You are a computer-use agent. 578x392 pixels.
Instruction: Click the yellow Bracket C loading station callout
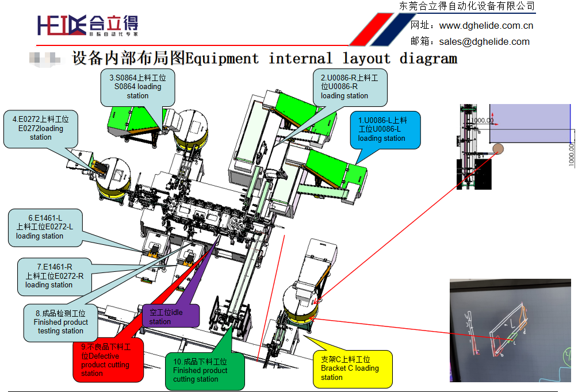353,369
